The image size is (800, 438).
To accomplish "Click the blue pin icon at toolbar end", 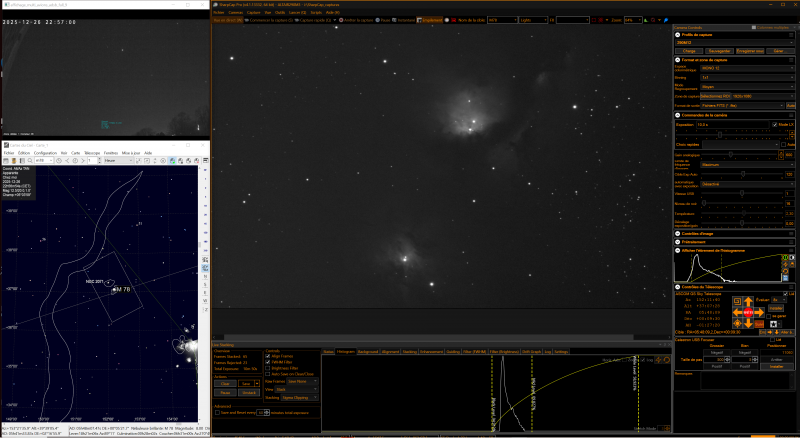I will tap(666, 20).
